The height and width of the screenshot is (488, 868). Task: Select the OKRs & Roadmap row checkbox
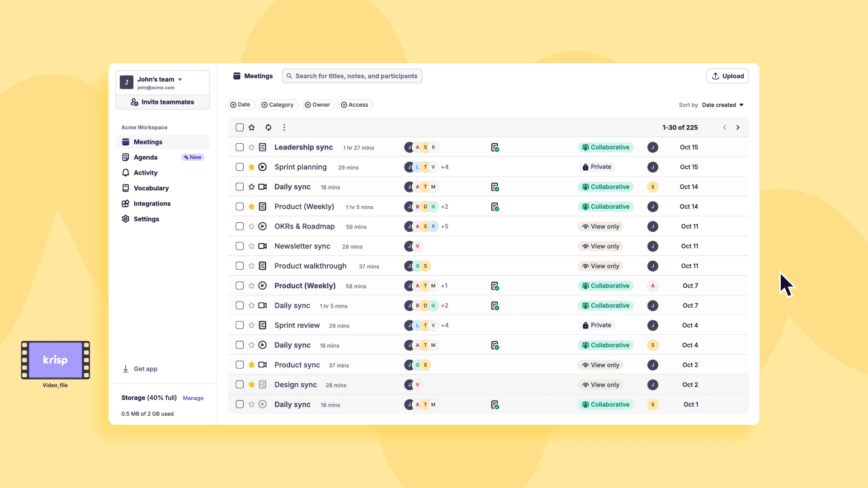240,226
